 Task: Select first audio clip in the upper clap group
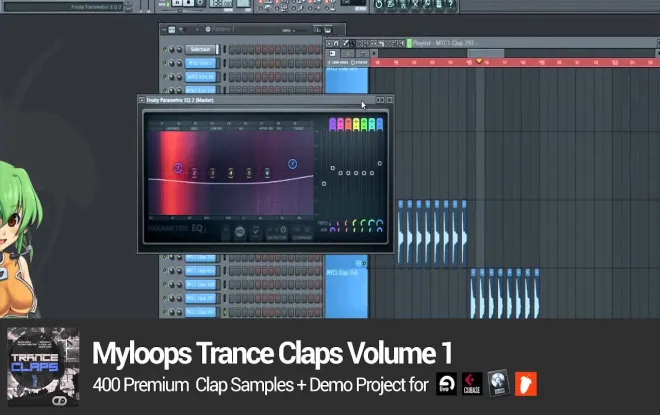(x=400, y=231)
